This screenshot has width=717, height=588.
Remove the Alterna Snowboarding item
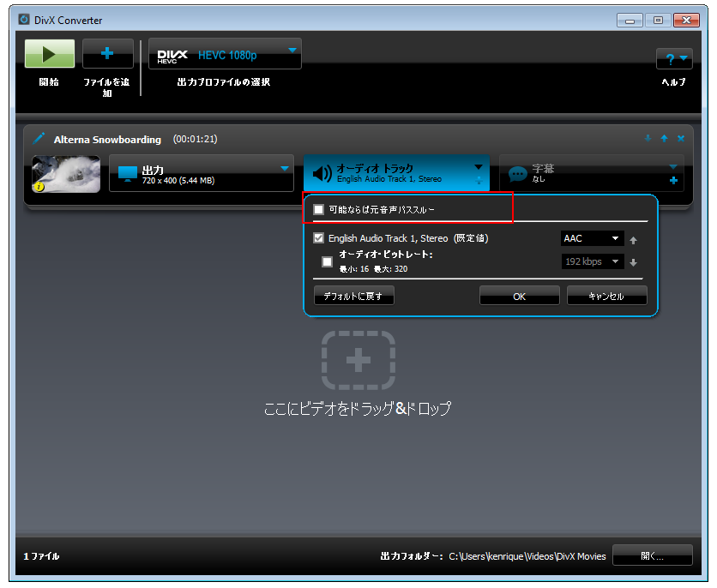click(x=681, y=139)
